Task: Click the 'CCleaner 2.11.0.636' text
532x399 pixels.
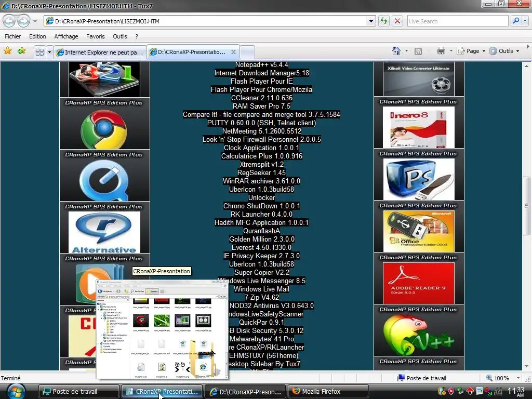Action: pos(262,98)
